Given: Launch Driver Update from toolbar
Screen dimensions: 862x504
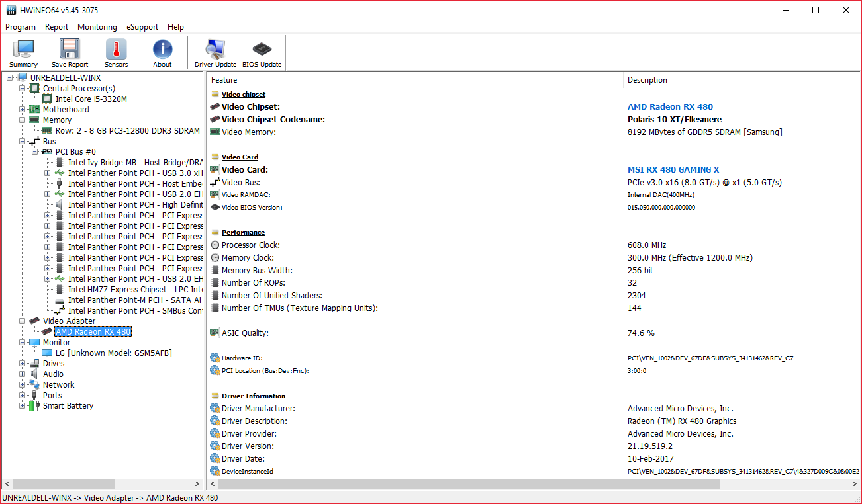Looking at the screenshot, I should [215, 52].
